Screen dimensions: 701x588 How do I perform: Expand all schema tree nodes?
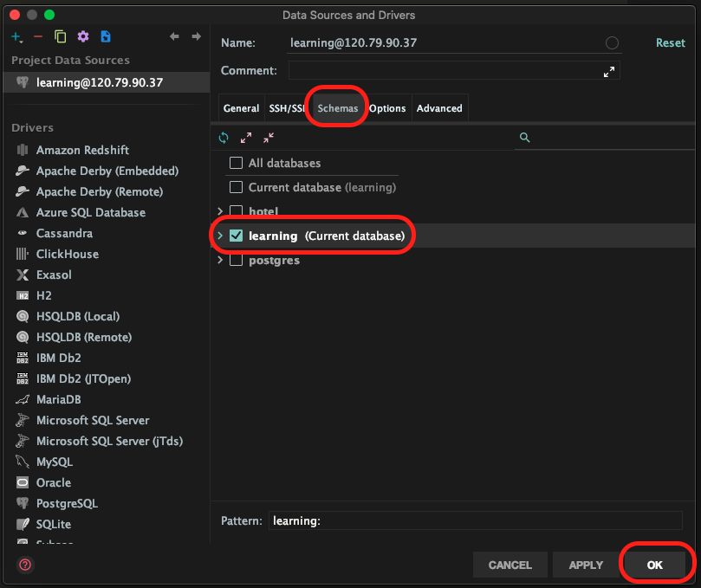pos(246,138)
